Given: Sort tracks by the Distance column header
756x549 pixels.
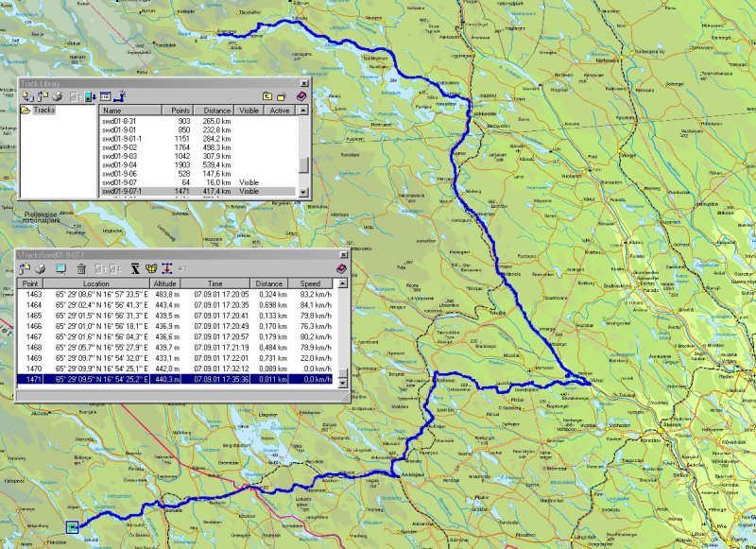Looking at the screenshot, I should pos(216,111).
